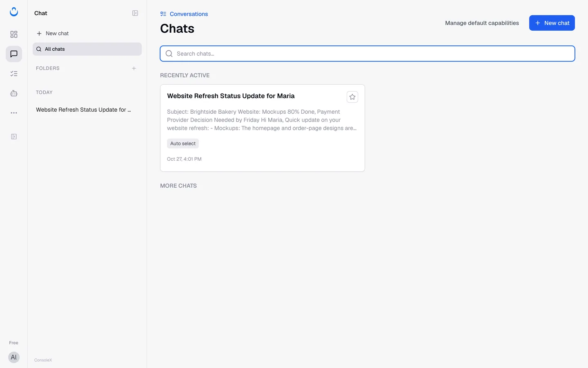Click the Auto select tag on the card
588x368 pixels.
coord(183,144)
